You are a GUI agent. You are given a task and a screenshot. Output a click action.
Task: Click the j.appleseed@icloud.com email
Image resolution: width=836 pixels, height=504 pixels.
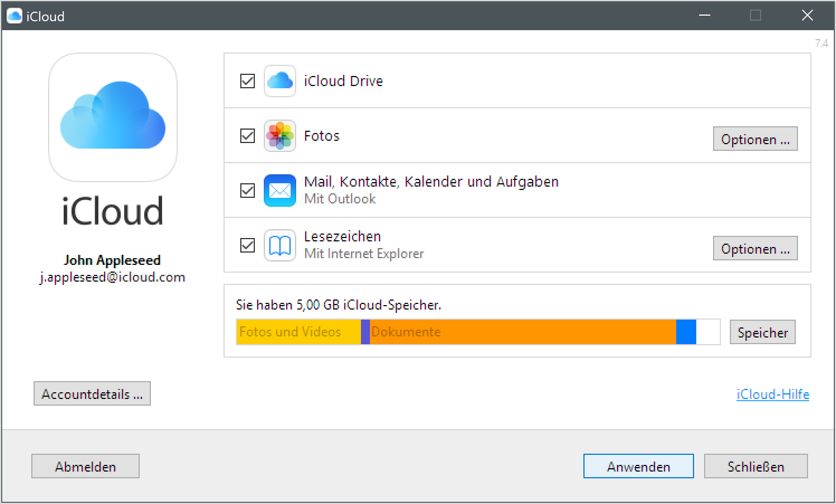click(112, 277)
